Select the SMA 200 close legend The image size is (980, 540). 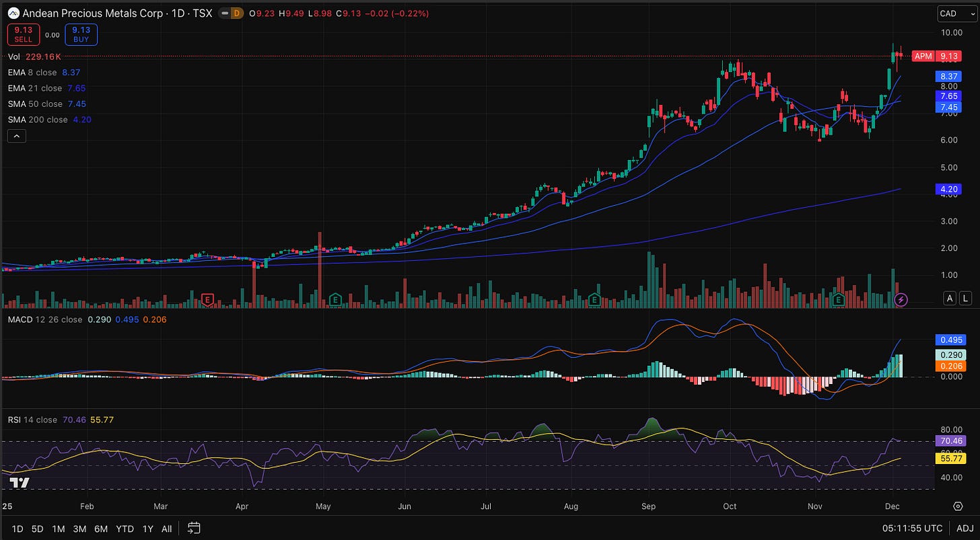50,120
